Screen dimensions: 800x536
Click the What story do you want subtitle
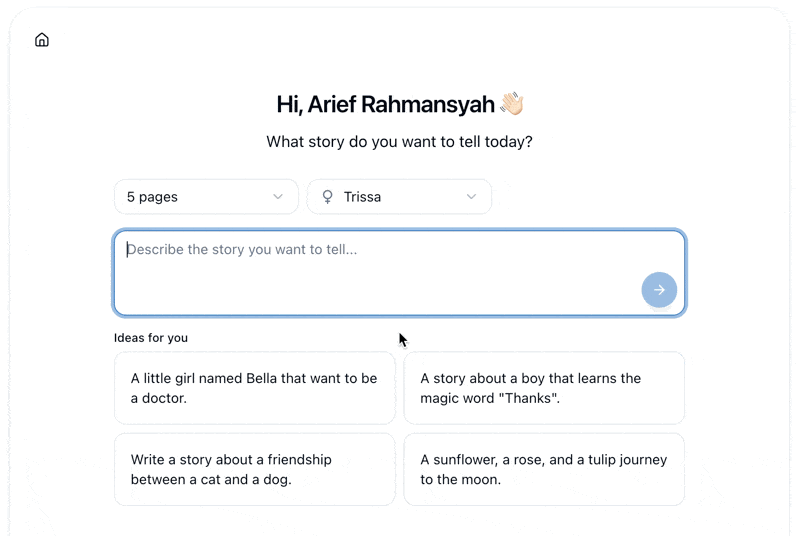click(x=399, y=142)
